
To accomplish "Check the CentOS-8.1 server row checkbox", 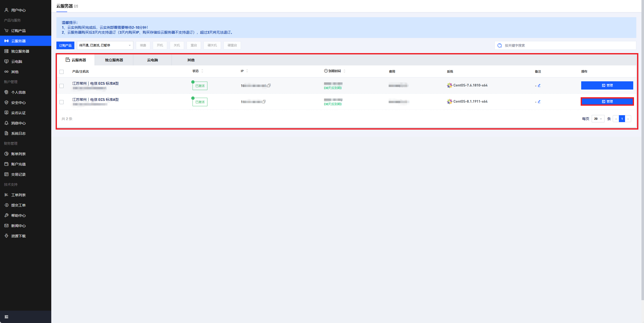I will tap(62, 102).
